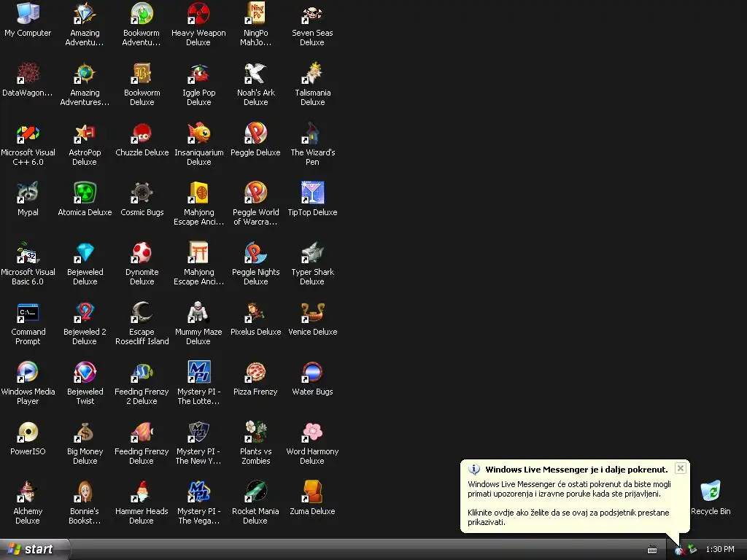
Task: Launch Bejeweled Deluxe diamond icon
Action: click(x=85, y=252)
